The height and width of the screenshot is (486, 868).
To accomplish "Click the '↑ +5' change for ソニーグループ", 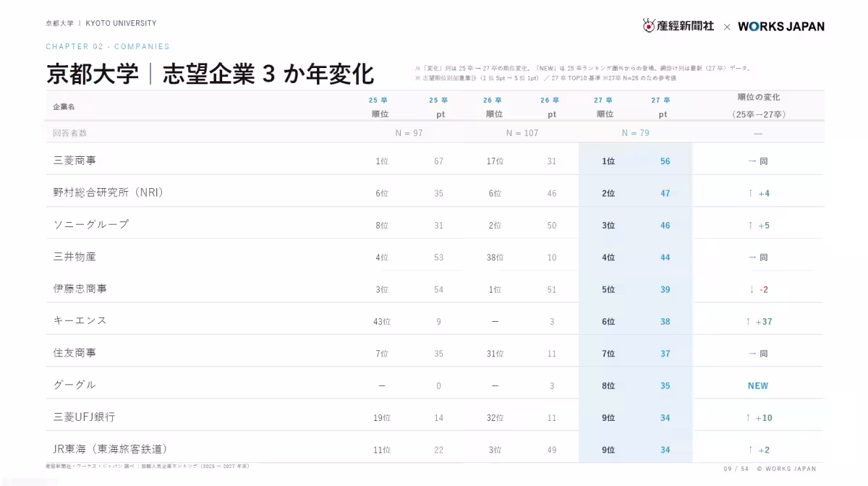I will [x=758, y=226].
